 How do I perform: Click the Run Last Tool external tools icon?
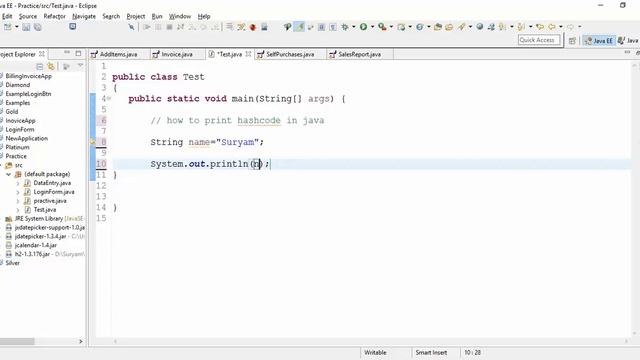pyautogui.click(x=382, y=27)
